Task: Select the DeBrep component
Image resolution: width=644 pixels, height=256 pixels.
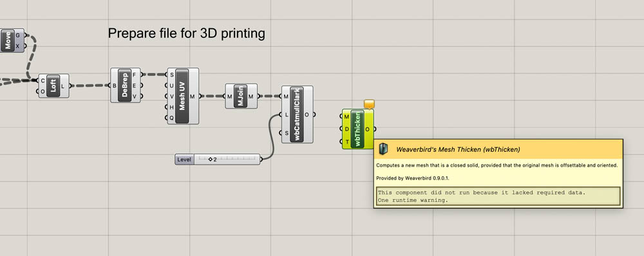Action: [124, 86]
